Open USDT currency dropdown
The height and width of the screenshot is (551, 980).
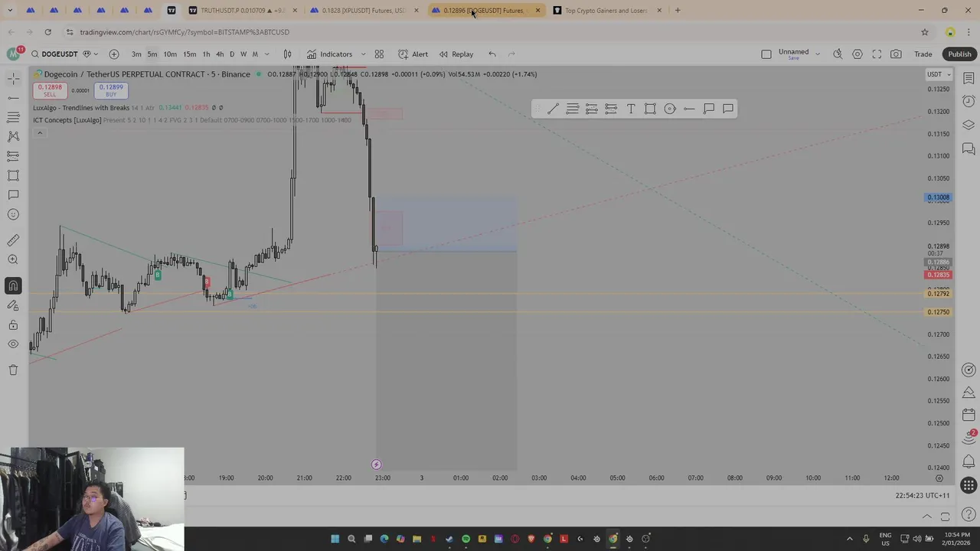939,74
